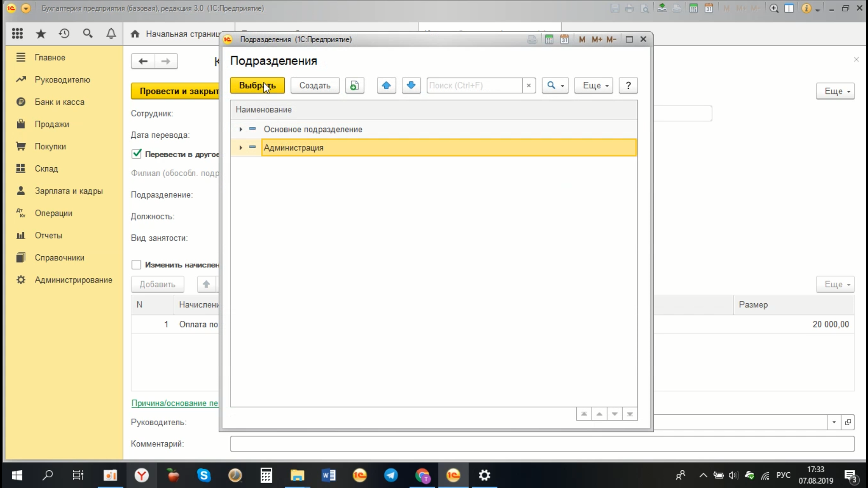The image size is (868, 488).
Task: Click into the Поиск search field
Action: click(474, 85)
